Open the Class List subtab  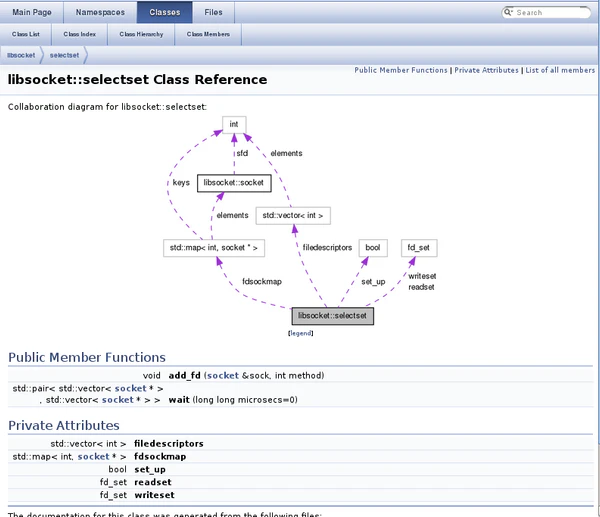click(27, 34)
